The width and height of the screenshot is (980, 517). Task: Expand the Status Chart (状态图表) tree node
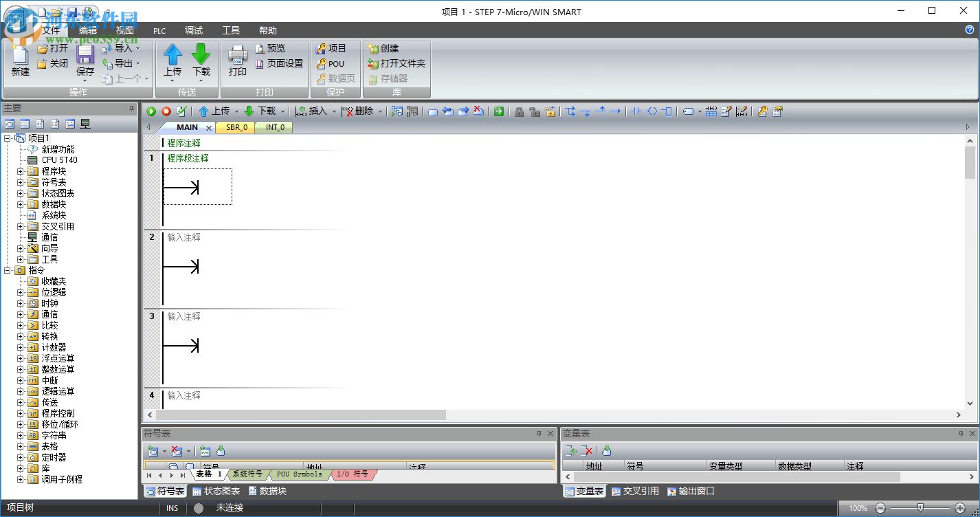(x=20, y=193)
